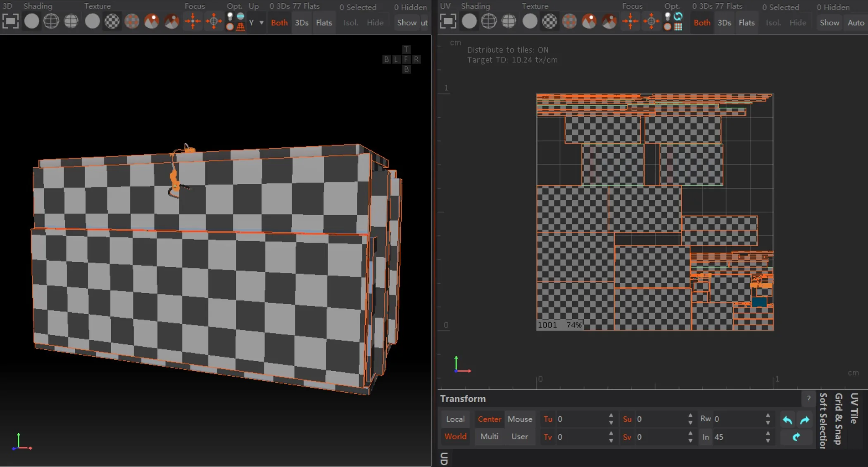Image resolution: width=868 pixels, height=467 pixels.
Task: Select Local transform space
Action: pos(455,419)
